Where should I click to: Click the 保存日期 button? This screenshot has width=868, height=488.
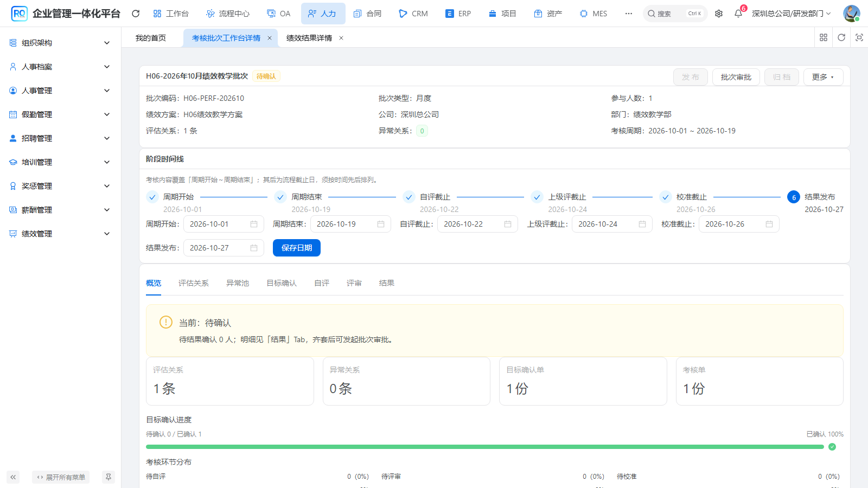tap(297, 248)
